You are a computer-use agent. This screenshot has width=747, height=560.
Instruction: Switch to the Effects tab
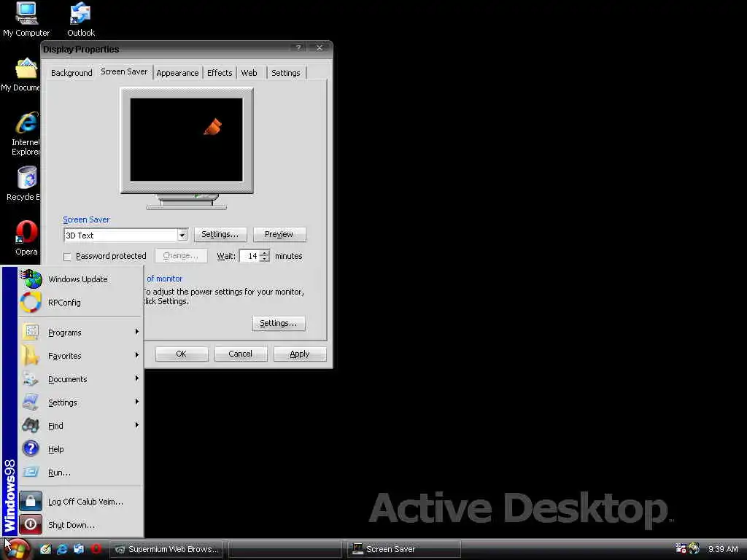pos(220,73)
